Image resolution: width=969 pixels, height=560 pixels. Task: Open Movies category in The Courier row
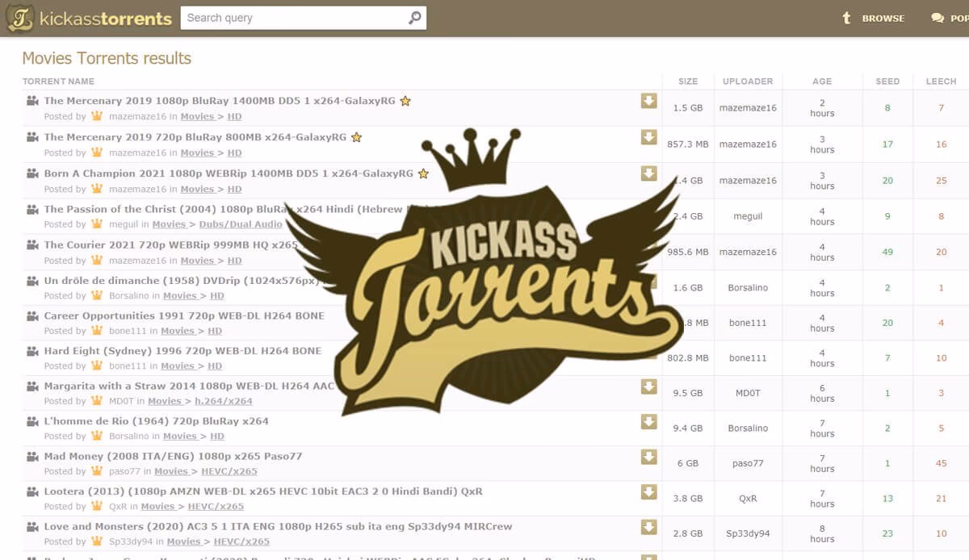tap(198, 261)
